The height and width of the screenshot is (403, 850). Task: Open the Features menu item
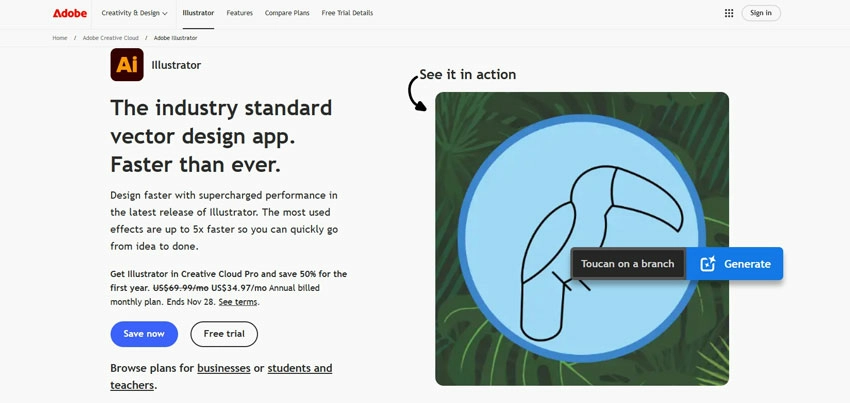tap(239, 13)
